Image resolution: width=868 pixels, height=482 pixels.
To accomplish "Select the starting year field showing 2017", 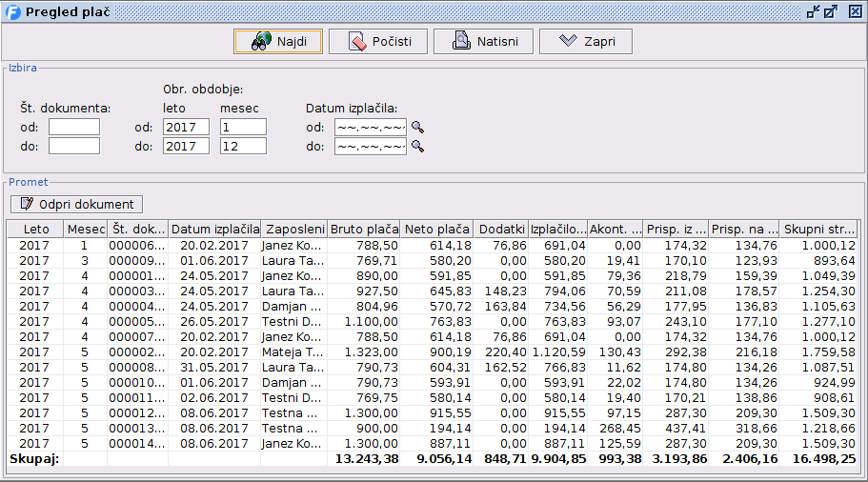I will click(x=186, y=127).
